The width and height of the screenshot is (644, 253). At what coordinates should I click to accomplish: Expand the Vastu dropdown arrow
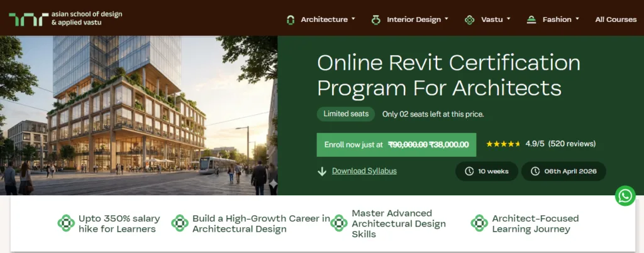click(508, 19)
